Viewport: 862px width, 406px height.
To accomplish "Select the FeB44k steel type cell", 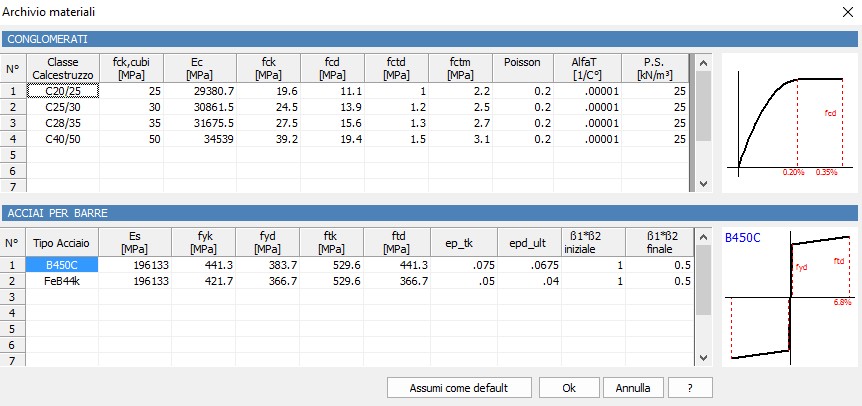I will (x=62, y=281).
